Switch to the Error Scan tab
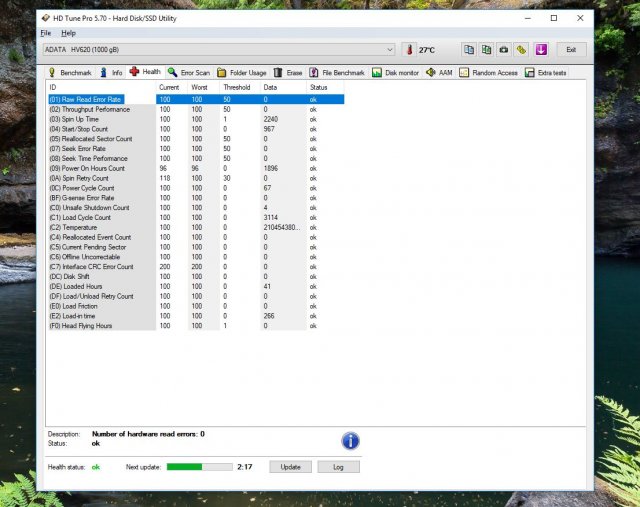Image resolution: width=640 pixels, height=507 pixels. (189, 73)
